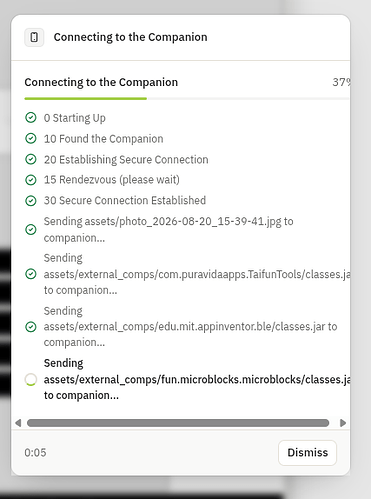The height and width of the screenshot is (499, 371).
Task: Click checkmark beside TaifunTools classes.jar step
Action: tap(31, 274)
